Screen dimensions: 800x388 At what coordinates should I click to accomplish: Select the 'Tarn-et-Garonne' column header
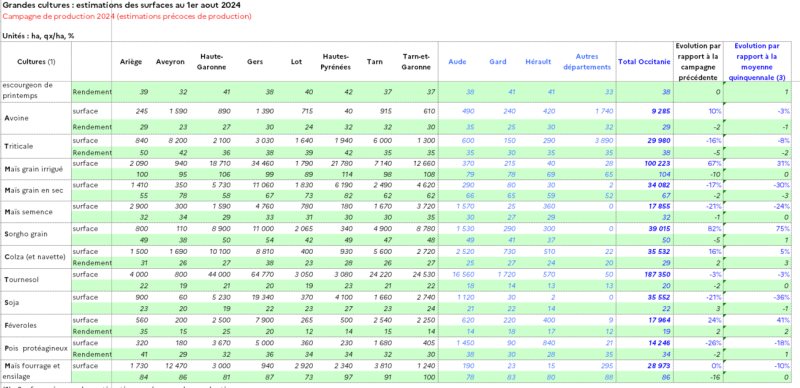point(416,62)
